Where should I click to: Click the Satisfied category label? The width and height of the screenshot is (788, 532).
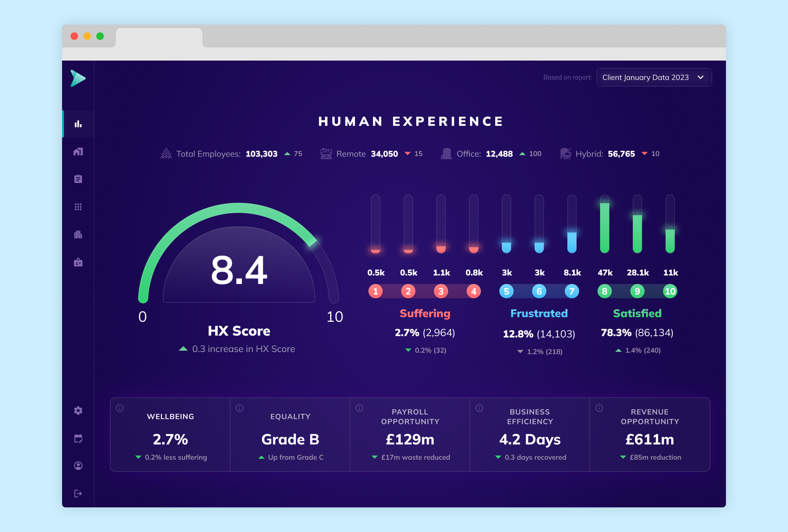pyautogui.click(x=637, y=313)
